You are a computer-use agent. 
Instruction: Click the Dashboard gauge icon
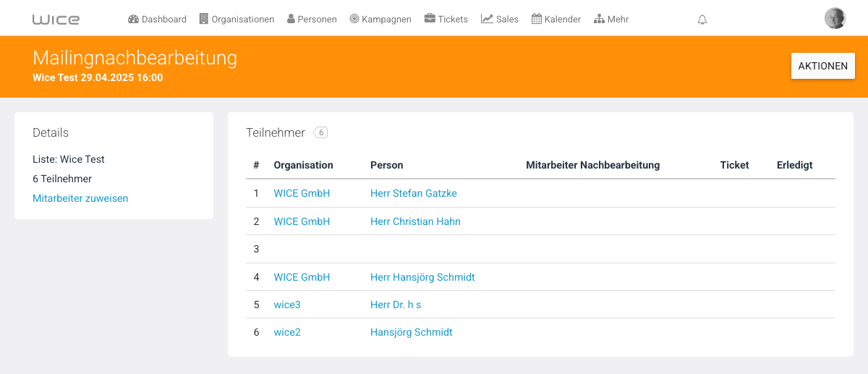tap(133, 19)
